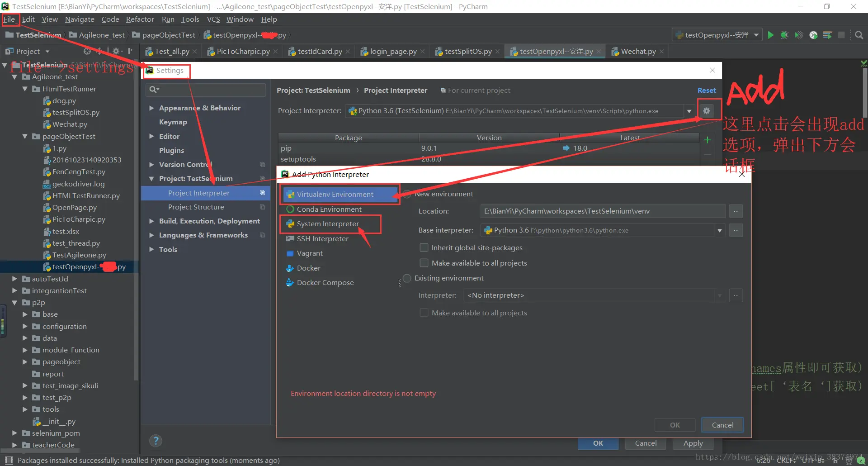This screenshot has height=466, width=868.
Task: Click the Settings search field
Action: click(x=206, y=90)
